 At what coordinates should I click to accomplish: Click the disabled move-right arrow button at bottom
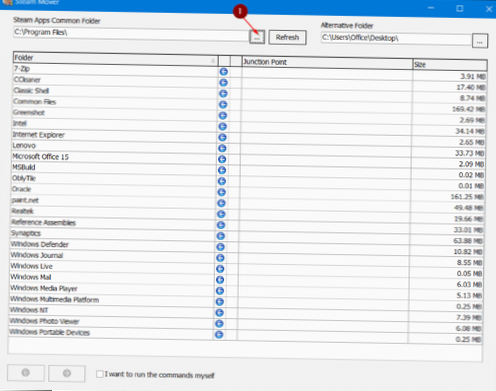(x=67, y=373)
